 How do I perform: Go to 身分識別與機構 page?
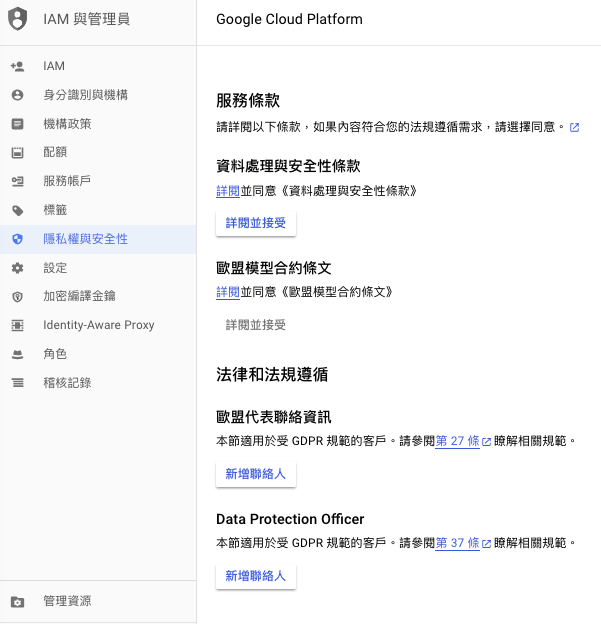[98, 95]
